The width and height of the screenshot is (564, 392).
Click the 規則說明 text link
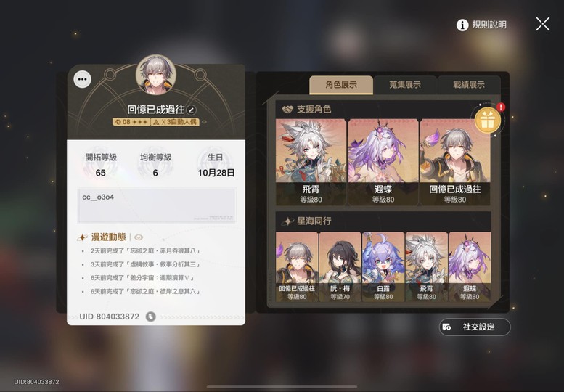point(489,25)
